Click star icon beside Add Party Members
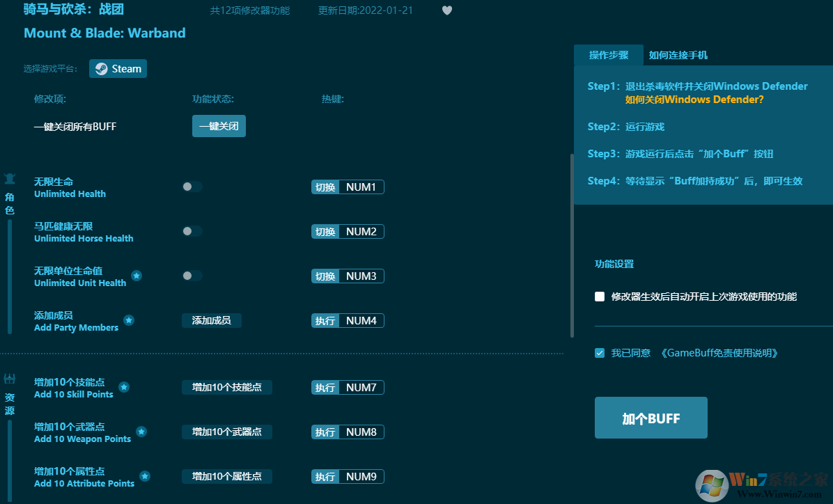Image resolution: width=833 pixels, height=504 pixels. tap(129, 320)
